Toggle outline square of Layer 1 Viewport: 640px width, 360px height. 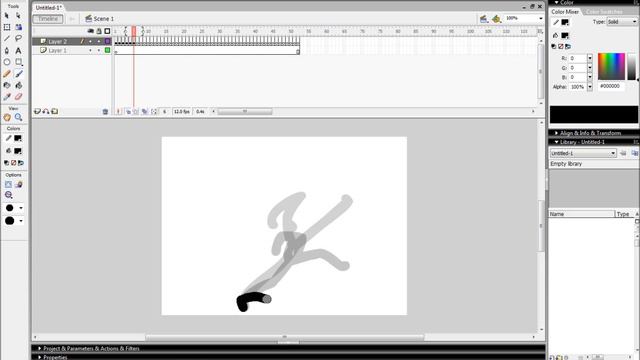(107, 50)
